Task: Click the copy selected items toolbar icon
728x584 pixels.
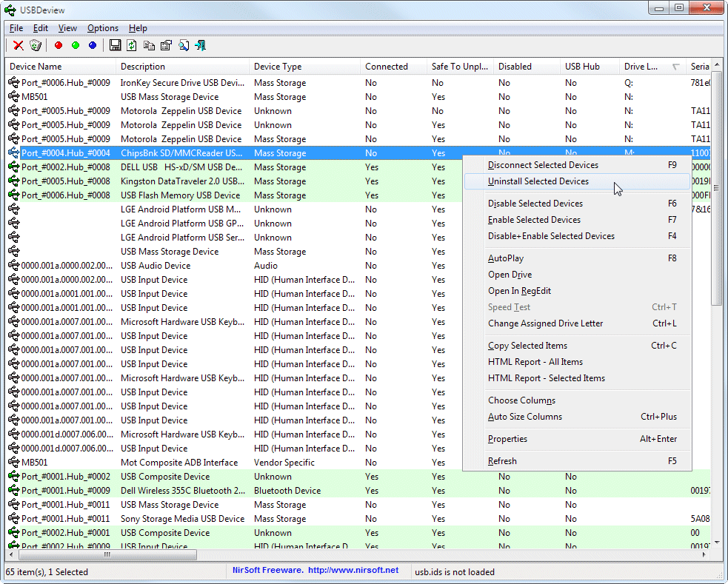Action: (x=149, y=45)
